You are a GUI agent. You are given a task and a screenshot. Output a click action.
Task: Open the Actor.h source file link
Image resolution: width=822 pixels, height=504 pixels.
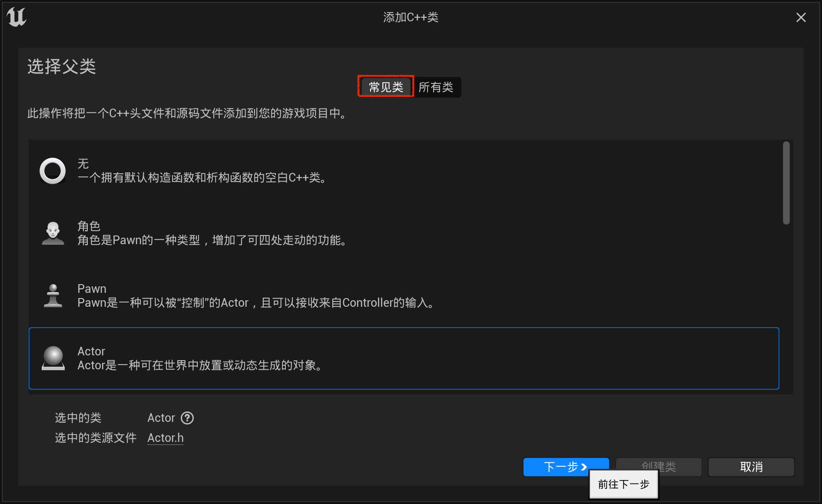point(166,438)
